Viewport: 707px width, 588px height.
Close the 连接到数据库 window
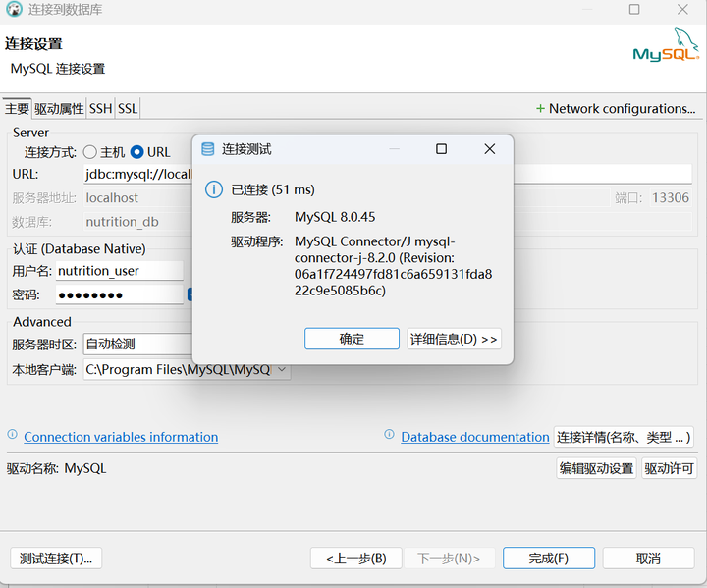(682, 9)
